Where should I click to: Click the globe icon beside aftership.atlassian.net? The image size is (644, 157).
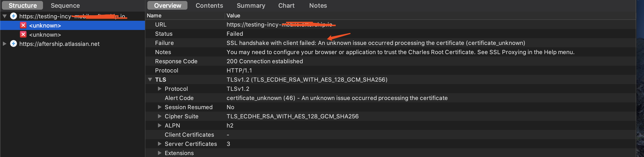(x=14, y=44)
